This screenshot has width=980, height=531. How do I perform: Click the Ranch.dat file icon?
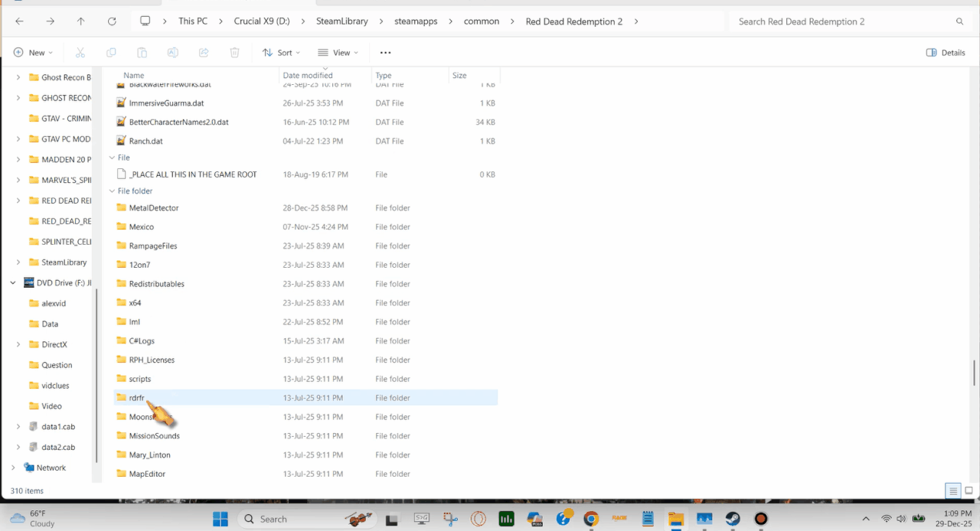point(121,141)
